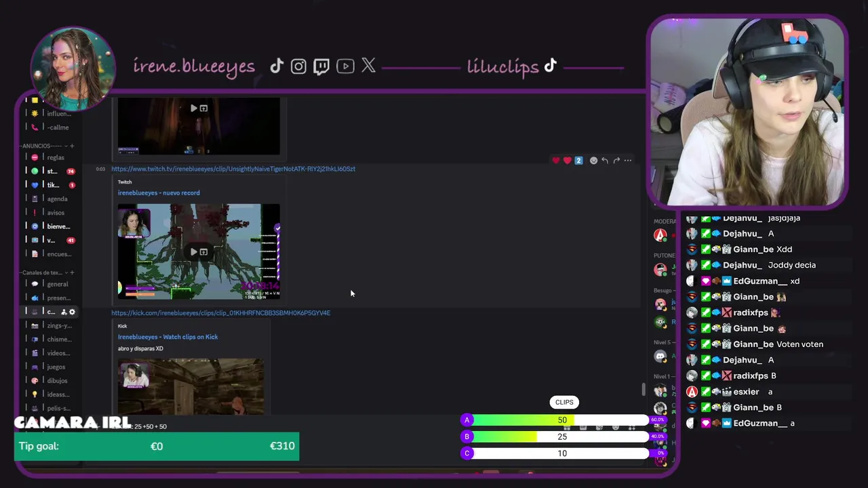Add a channel with the ANUNCIOS plus icon
Screen dimensions: 868x488
pyautogui.click(x=72, y=146)
